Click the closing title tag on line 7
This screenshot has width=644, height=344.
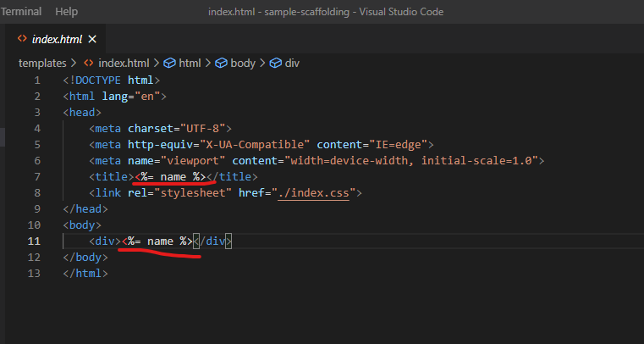tap(232, 177)
